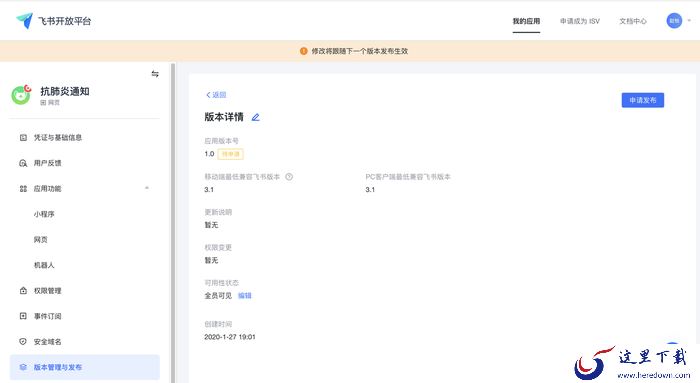Open 权限管理 in sidebar
Image resolution: width=700 pixels, height=383 pixels.
[85, 291]
